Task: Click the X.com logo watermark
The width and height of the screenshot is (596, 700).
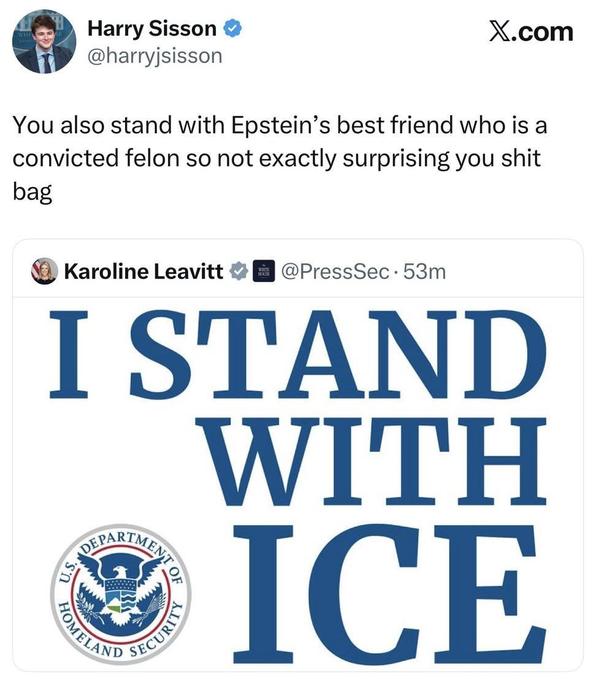Action: pos(531,31)
